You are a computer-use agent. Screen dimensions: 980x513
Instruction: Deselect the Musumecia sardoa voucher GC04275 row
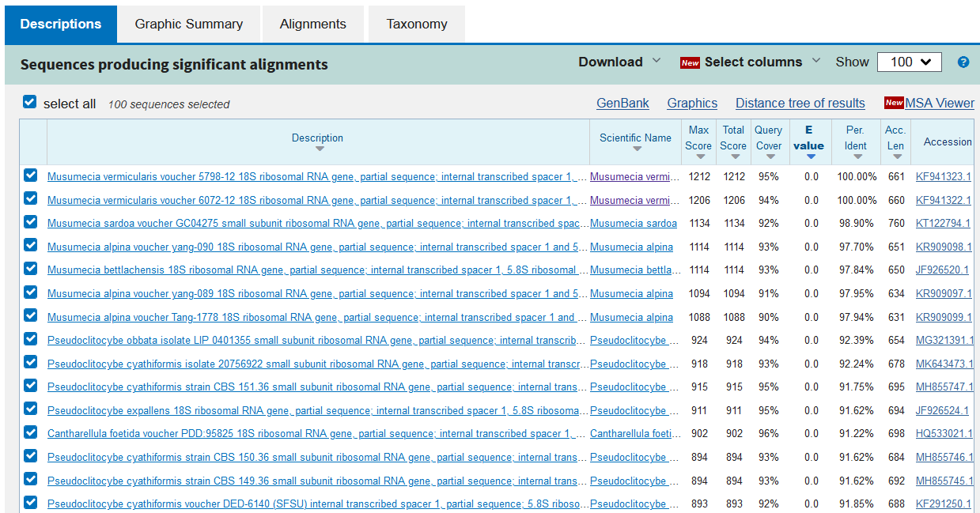31,222
